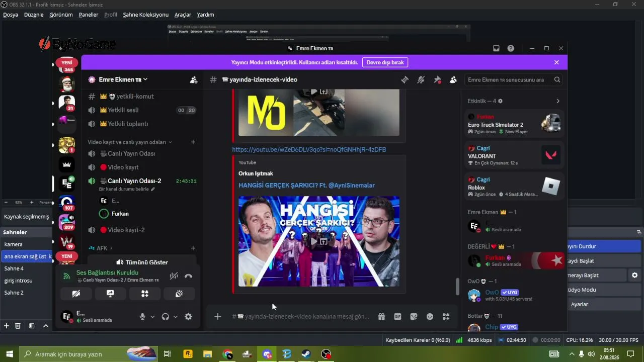644x362 pixels.
Task: Open OBS Görünüm menu
Action: click(x=61, y=15)
